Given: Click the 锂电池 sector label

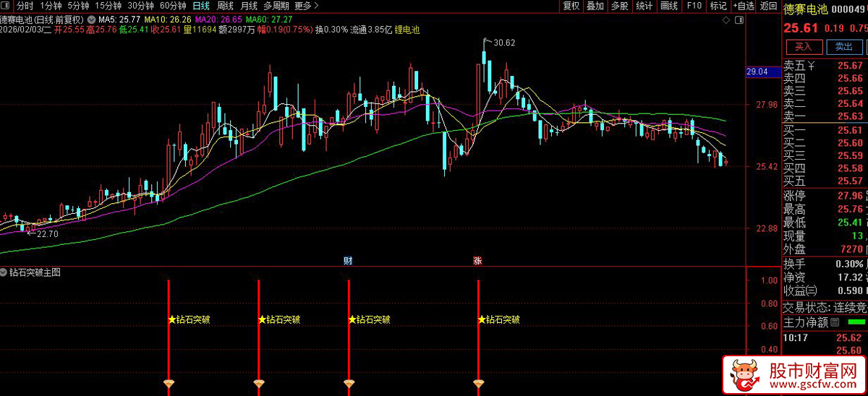Looking at the screenshot, I should [407, 30].
